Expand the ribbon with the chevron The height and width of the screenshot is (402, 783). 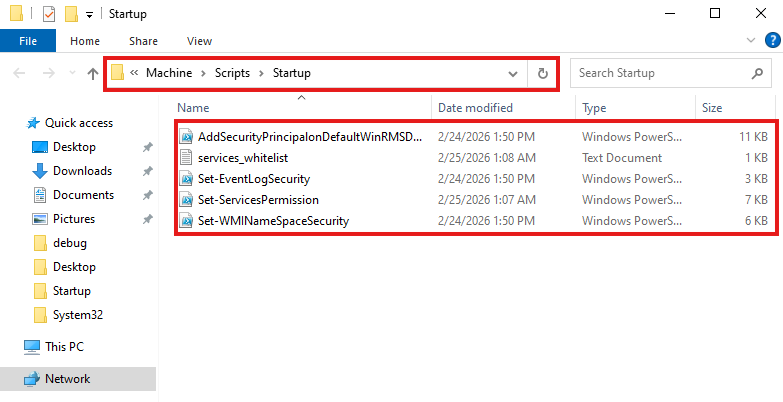[753, 41]
